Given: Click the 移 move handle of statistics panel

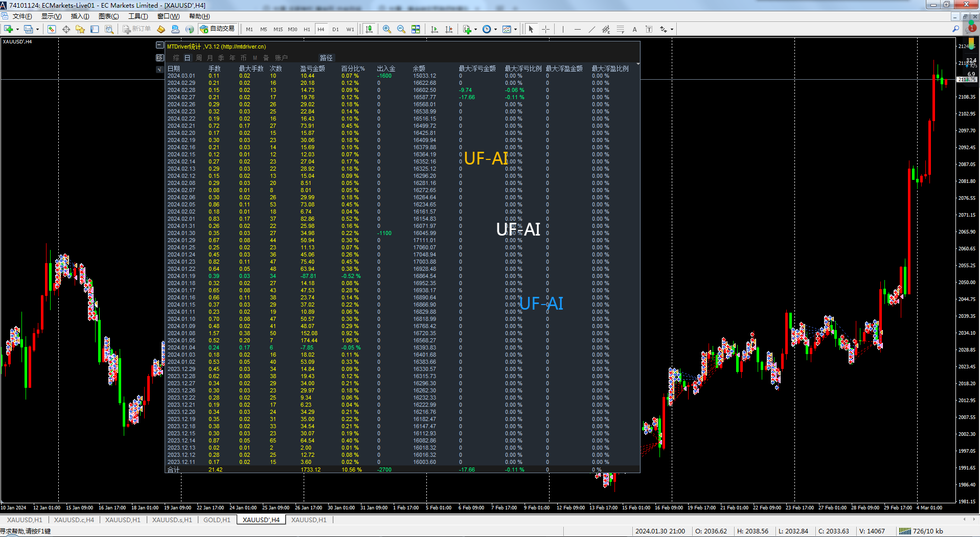Looking at the screenshot, I should [160, 57].
